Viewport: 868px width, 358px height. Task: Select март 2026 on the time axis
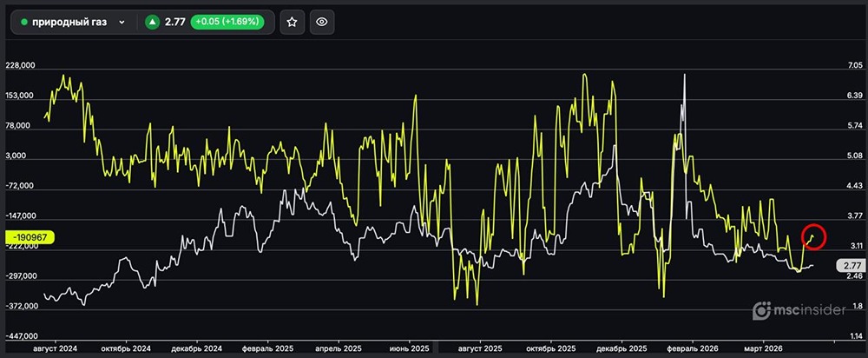766,348
